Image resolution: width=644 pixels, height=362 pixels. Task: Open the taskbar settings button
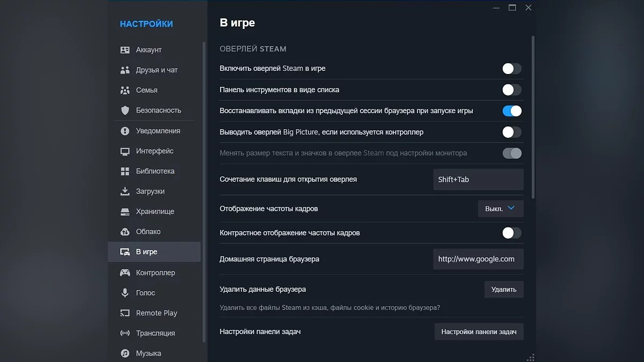point(479,332)
